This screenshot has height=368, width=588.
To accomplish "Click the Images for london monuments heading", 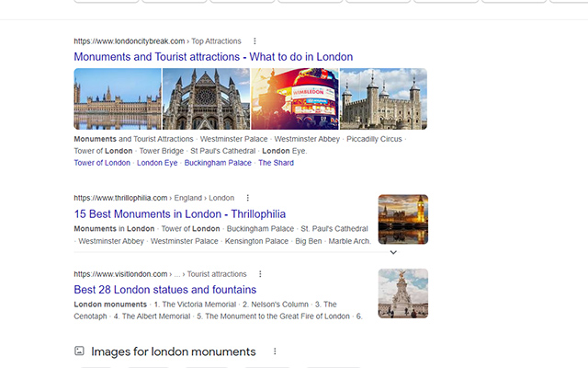I will [x=174, y=351].
